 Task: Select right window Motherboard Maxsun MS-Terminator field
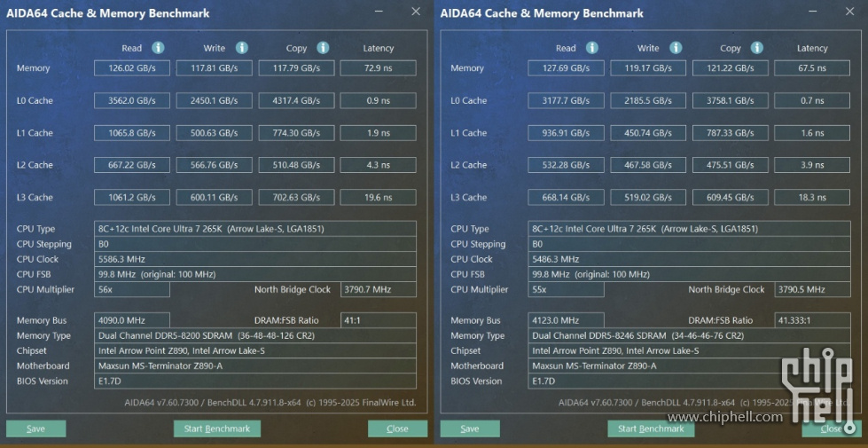(689, 366)
